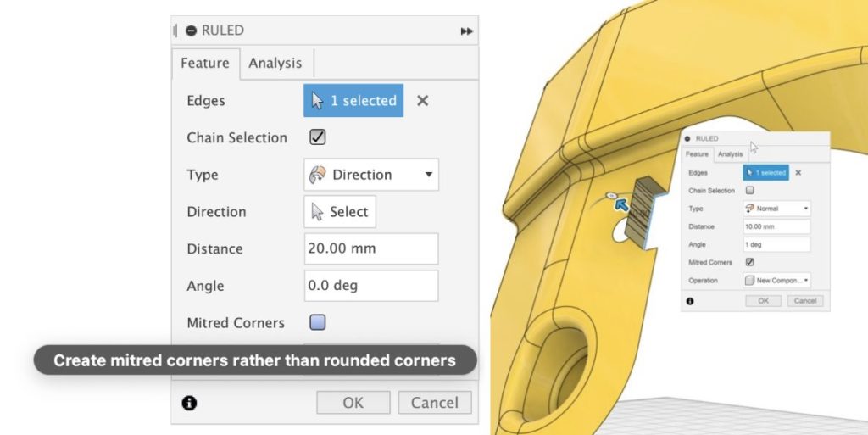Expand the Operation dropdown showing New Component

point(776,281)
